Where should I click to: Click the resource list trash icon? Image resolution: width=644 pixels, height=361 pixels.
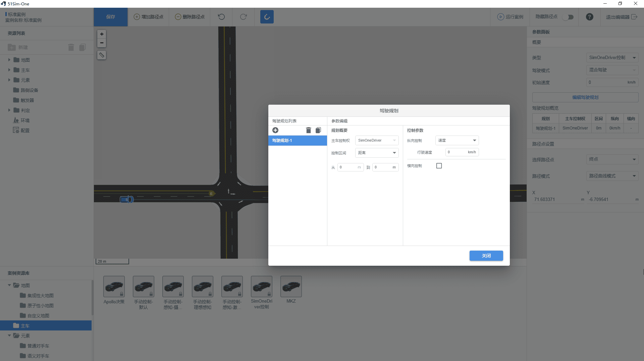pyautogui.click(x=71, y=47)
